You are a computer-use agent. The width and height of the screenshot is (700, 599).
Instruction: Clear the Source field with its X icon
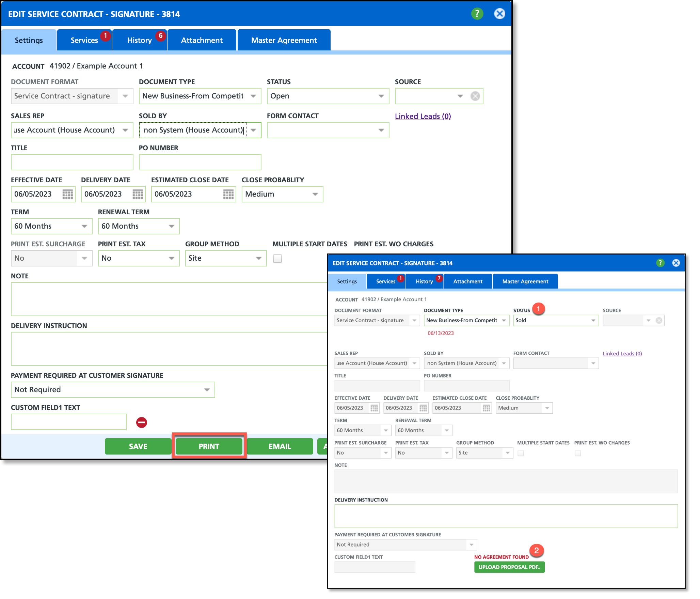(x=475, y=96)
